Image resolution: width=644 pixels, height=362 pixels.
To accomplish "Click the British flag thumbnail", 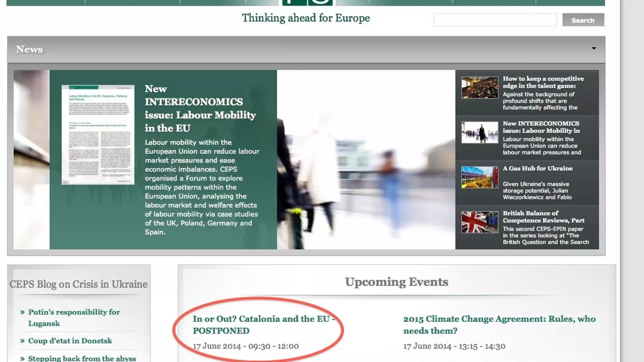I will (x=479, y=222).
